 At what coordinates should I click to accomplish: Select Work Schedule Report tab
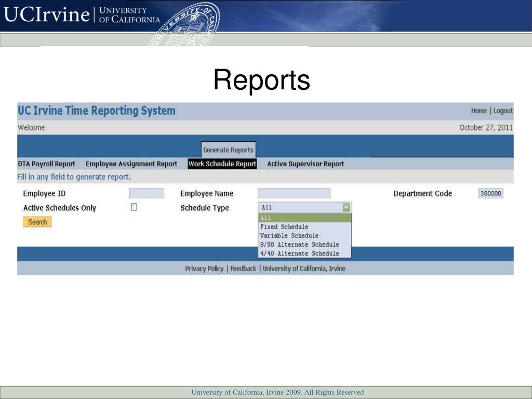point(222,164)
